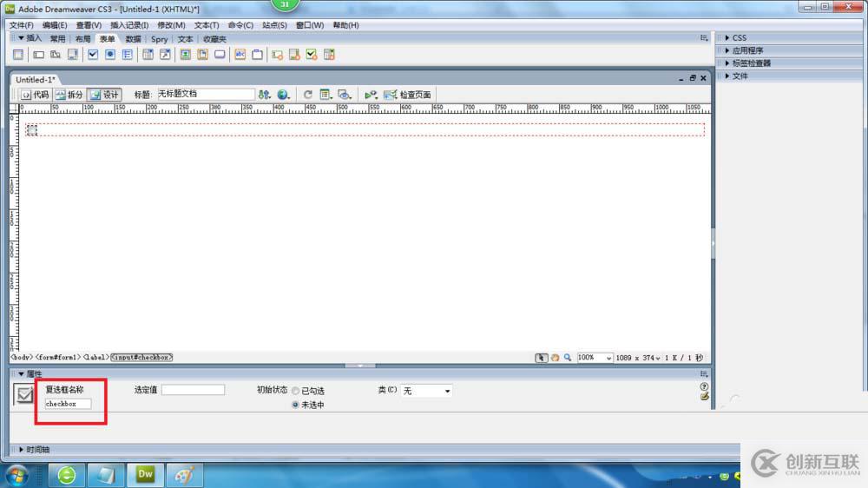The image size is (868, 488).
Task: Switch to the Spry insert tab
Action: click(x=159, y=39)
